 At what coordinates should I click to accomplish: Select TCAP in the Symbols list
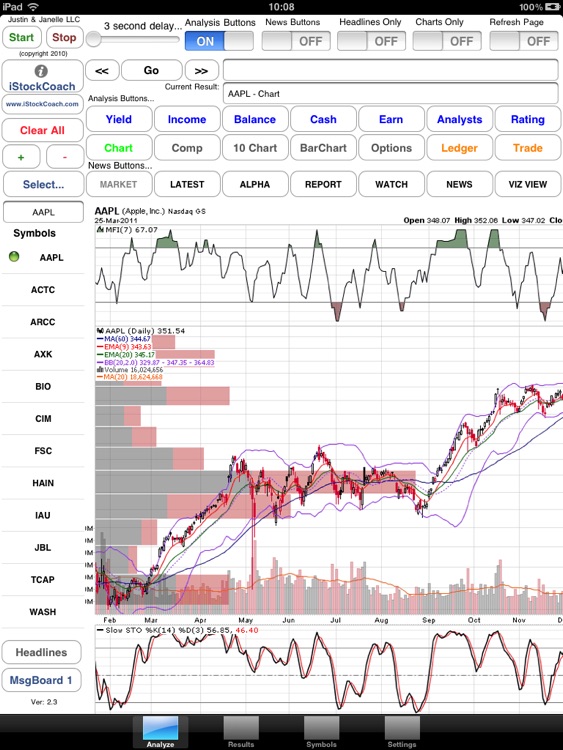pos(43,580)
